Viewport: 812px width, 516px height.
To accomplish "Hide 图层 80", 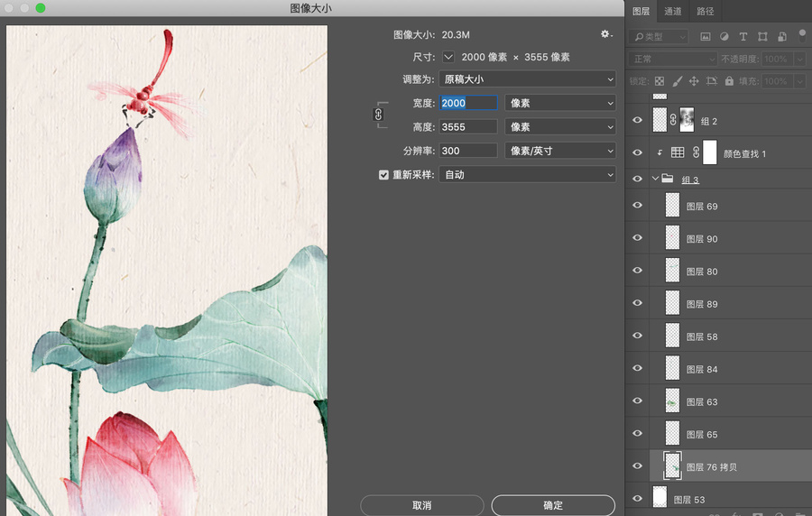I will [638, 271].
